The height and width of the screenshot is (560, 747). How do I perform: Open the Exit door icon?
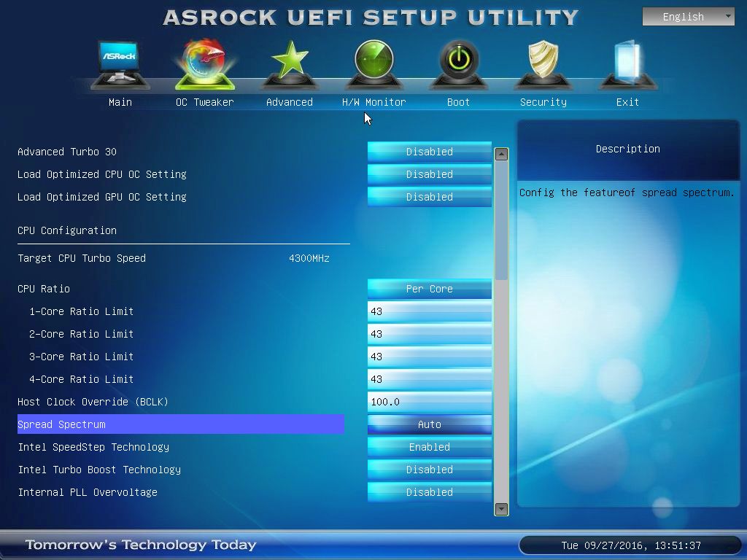coord(627,65)
